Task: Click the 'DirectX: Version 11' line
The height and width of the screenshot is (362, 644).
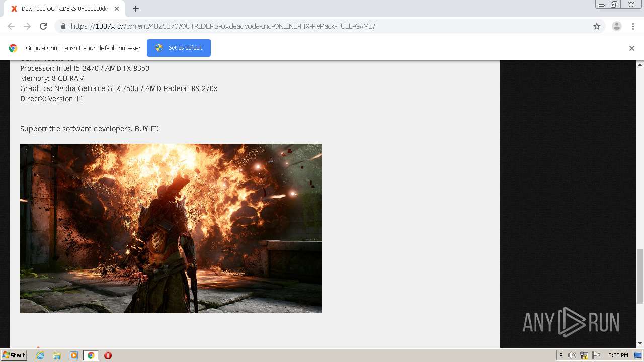Action: click(52, 99)
